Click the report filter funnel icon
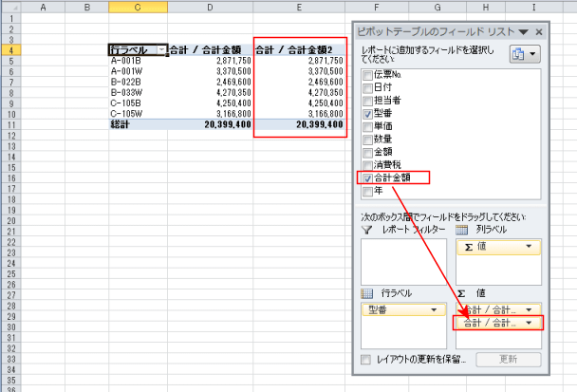The image size is (577, 392). click(367, 230)
